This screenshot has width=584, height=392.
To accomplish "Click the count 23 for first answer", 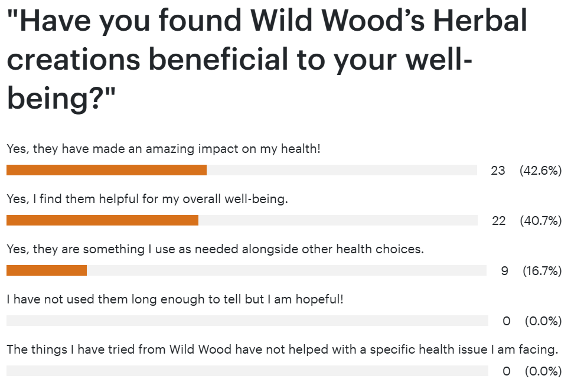I will tap(498, 171).
